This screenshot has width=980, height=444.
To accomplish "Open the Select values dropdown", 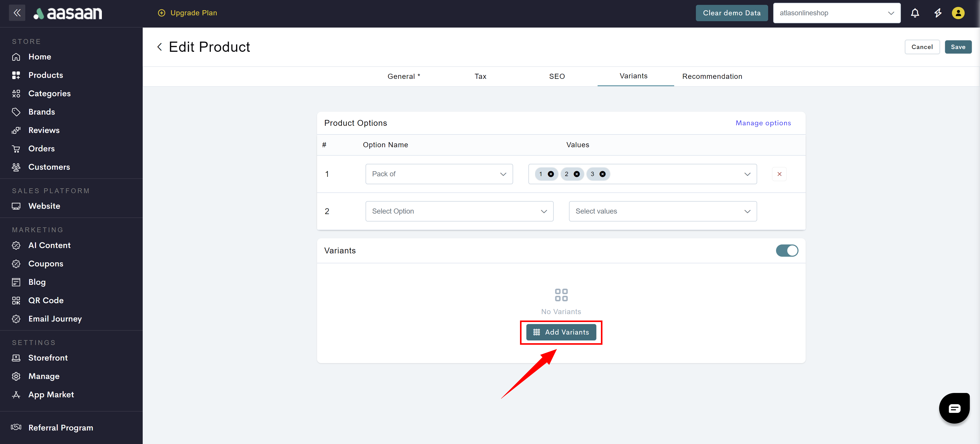I will 662,211.
